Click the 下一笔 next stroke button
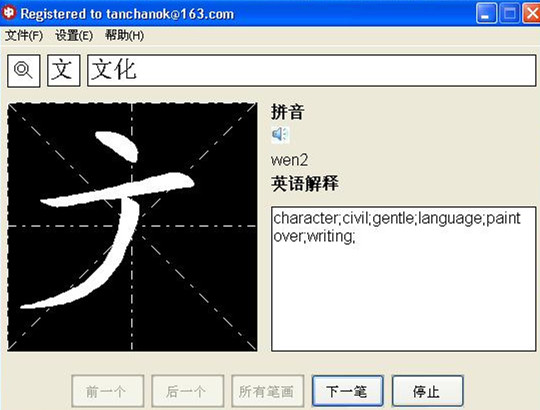The height and width of the screenshot is (410, 540). pos(347,391)
